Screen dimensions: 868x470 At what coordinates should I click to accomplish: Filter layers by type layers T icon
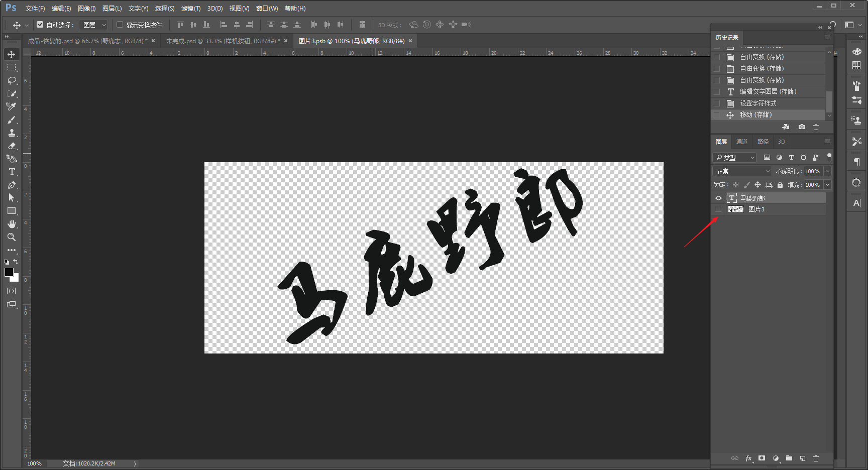pos(791,158)
